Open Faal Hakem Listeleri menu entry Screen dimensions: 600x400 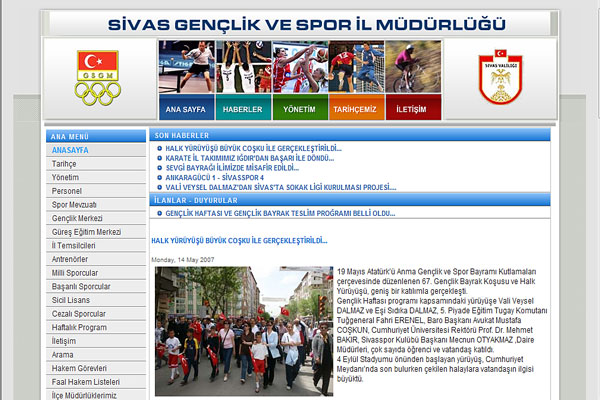pyautogui.click(x=96, y=382)
